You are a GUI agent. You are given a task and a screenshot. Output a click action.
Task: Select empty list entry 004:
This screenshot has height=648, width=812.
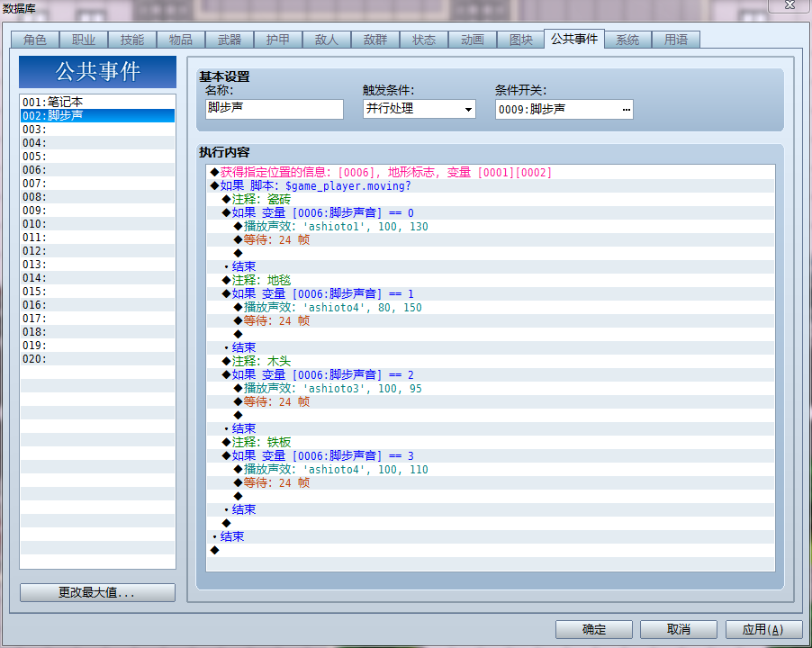(97, 142)
